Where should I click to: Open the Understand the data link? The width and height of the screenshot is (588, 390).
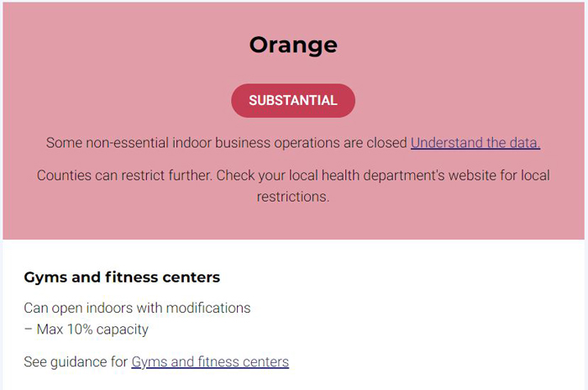(475, 143)
